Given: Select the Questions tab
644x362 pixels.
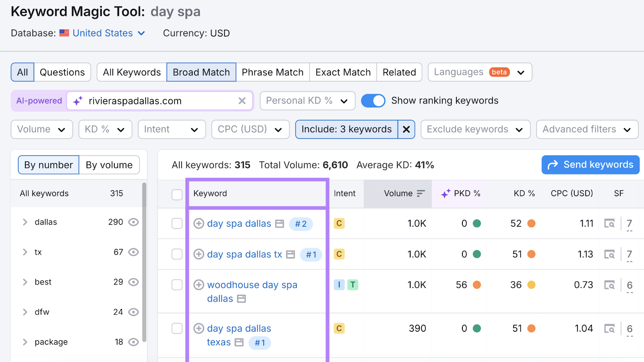Looking at the screenshot, I should click(x=62, y=72).
